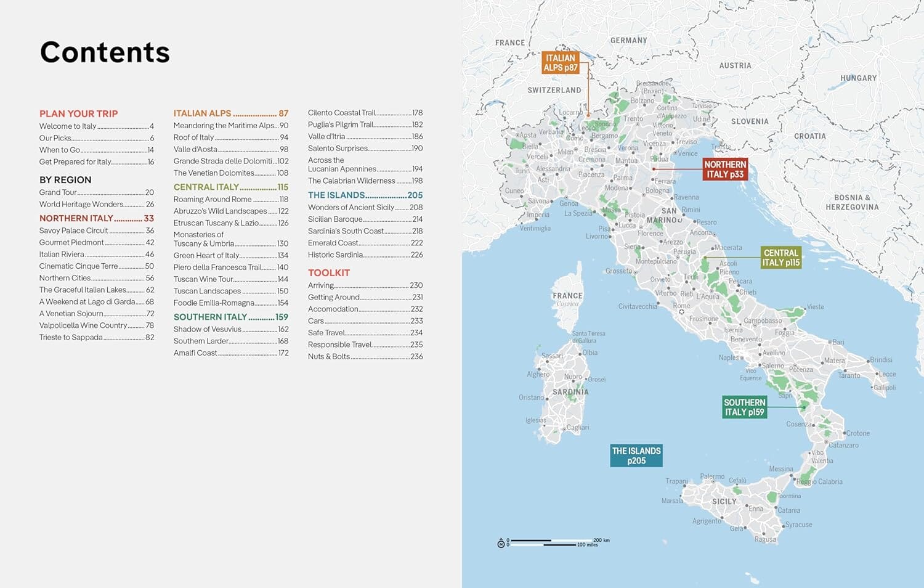Select the blue THE ISLANDS p205 callout
924x588 pixels.
tap(637, 454)
